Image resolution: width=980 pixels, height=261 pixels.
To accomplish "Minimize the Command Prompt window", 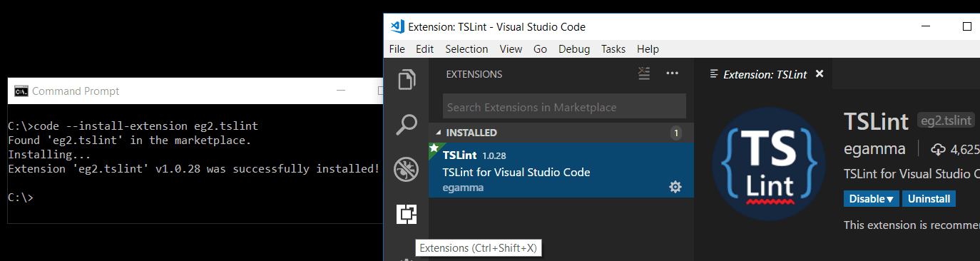I will [342, 91].
